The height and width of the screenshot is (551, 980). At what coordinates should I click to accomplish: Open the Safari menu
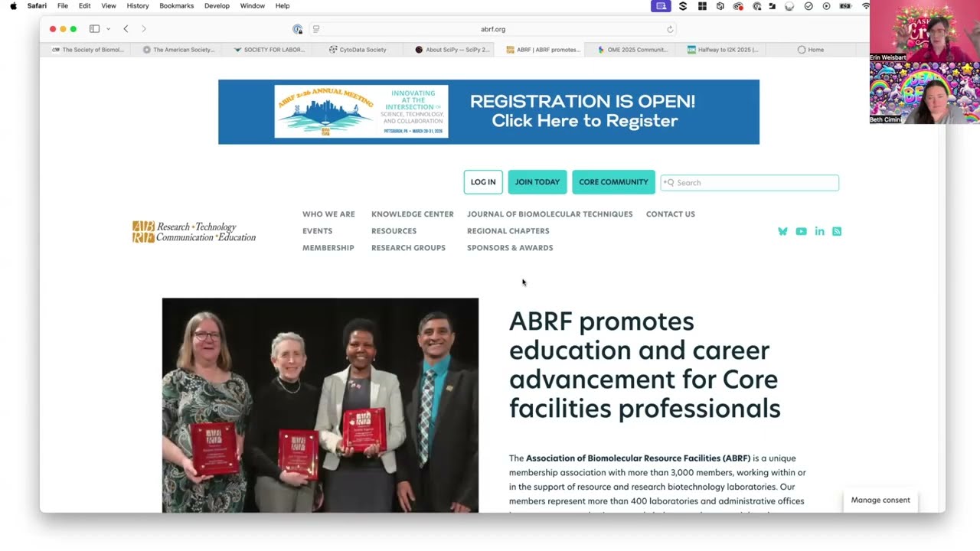click(x=37, y=6)
